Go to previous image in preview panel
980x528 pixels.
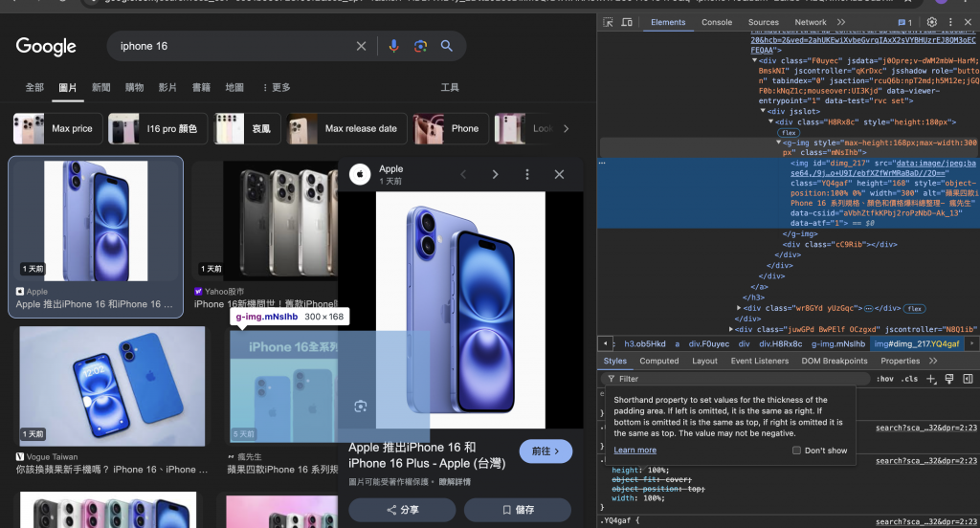pos(463,174)
